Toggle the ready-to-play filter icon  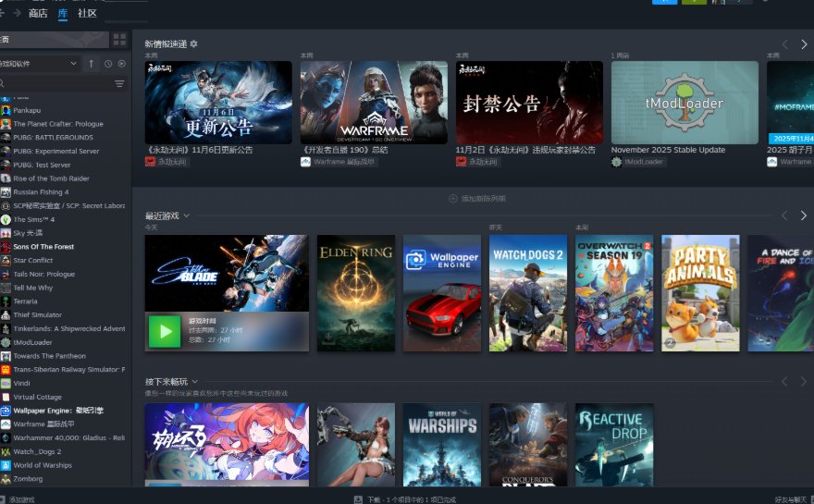coord(121,64)
